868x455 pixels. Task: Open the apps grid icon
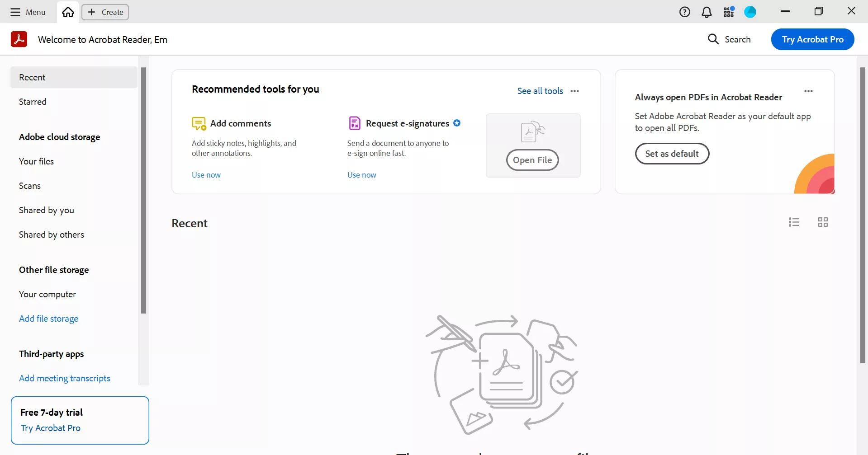point(728,12)
